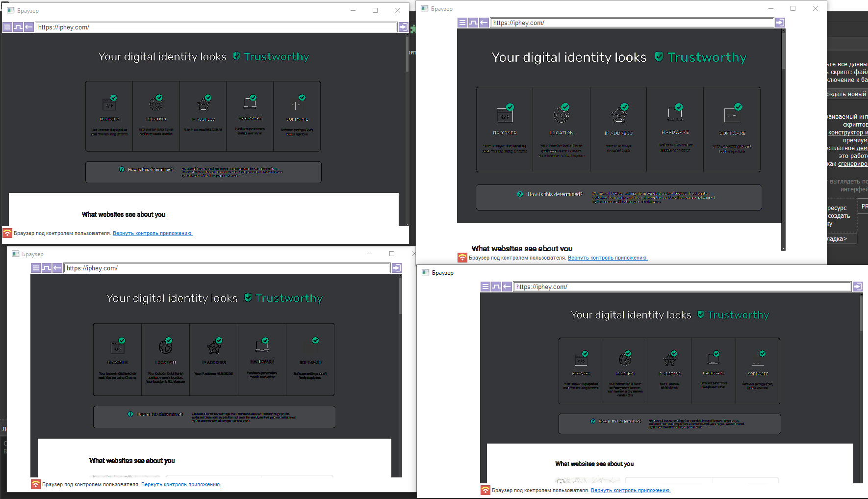Click 'Вернуть контроль приложению' link in bottom-right window
Image resolution: width=868 pixels, height=499 pixels.
click(x=631, y=491)
